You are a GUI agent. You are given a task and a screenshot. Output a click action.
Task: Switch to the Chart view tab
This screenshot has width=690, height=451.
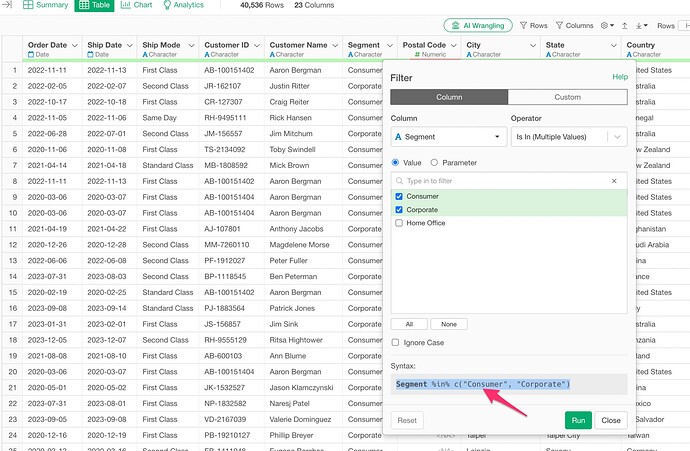tap(137, 5)
